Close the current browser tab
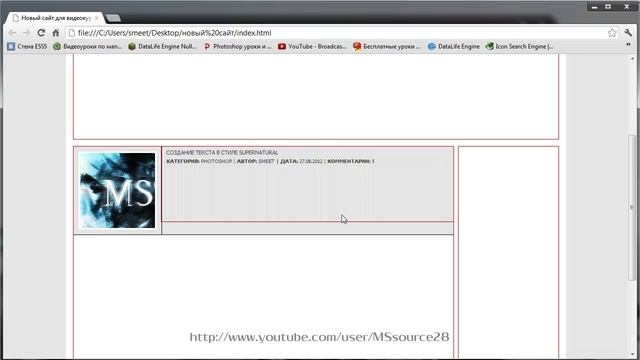This screenshot has width=640, height=360. coord(96,18)
